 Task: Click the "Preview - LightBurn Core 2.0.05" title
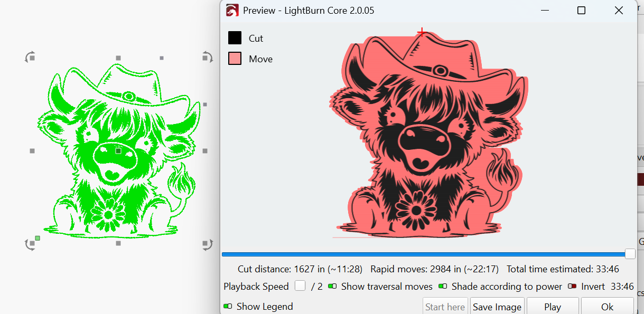[x=309, y=11]
